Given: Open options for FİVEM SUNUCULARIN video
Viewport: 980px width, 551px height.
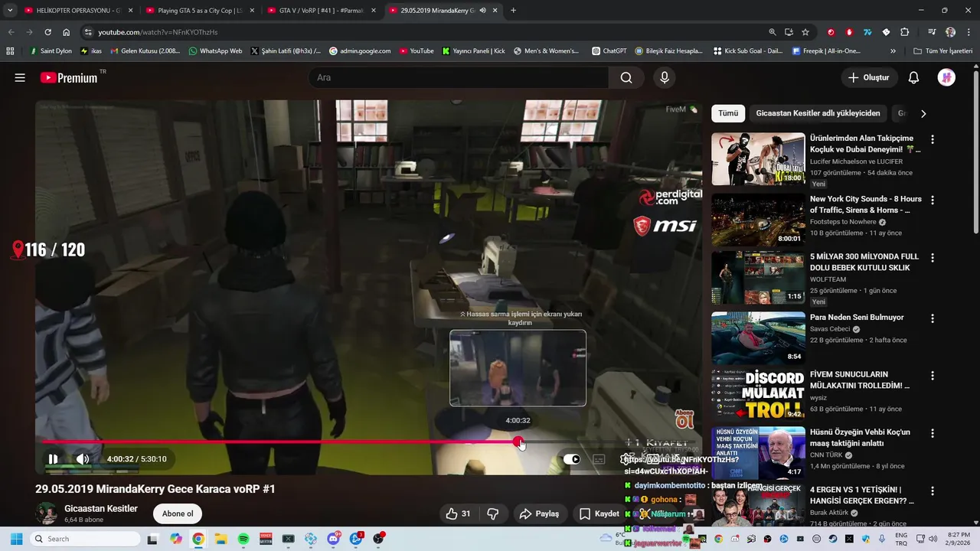Looking at the screenshot, I should (932, 376).
